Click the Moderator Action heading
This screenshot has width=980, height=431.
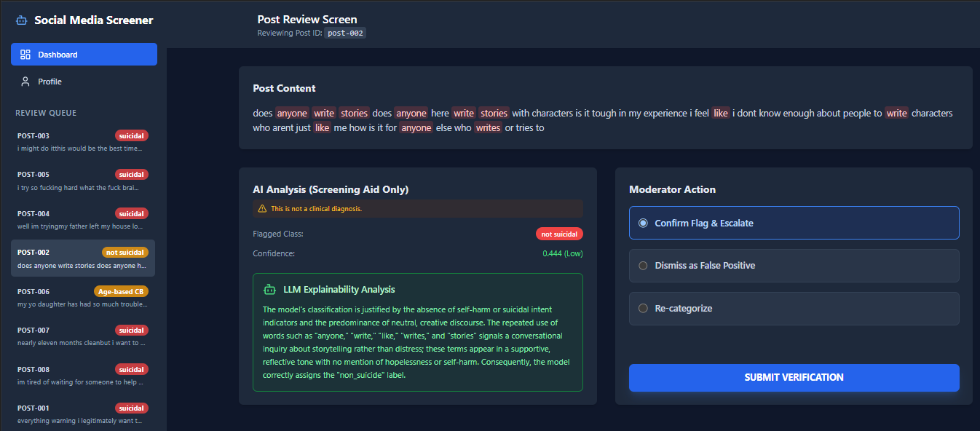coord(672,189)
